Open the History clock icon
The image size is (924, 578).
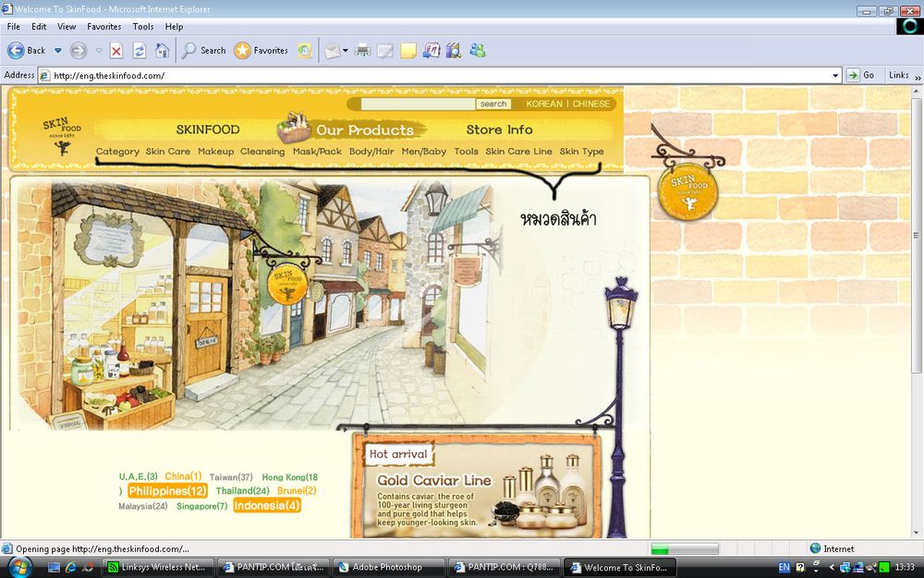pos(305,51)
